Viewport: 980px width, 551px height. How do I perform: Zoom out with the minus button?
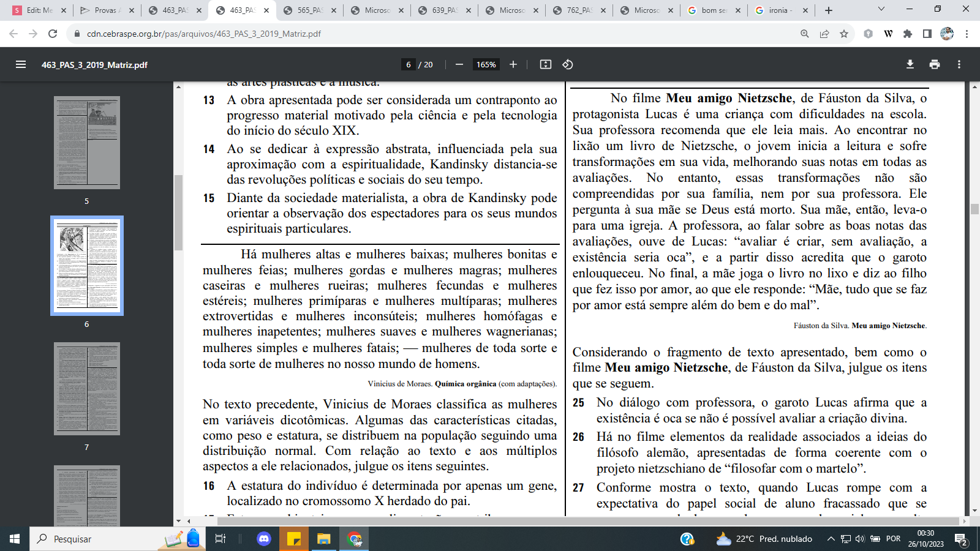(x=459, y=64)
